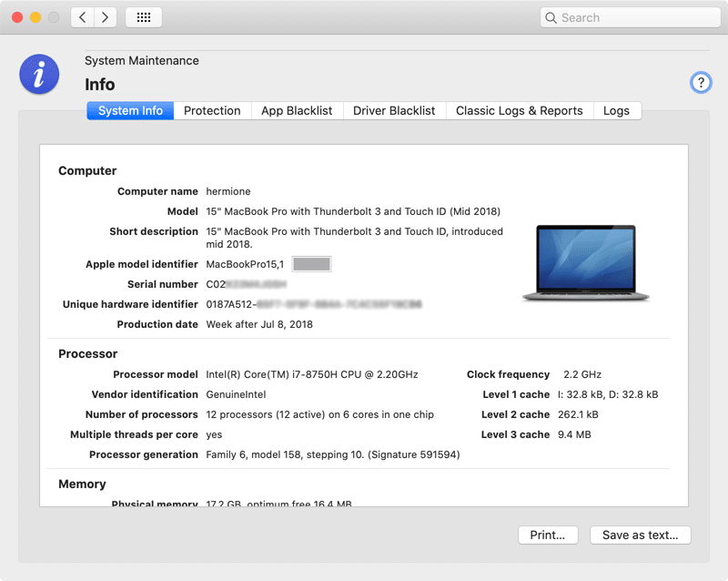The width and height of the screenshot is (728, 581).
Task: Click the search magnifier icon
Action: pyautogui.click(x=551, y=17)
